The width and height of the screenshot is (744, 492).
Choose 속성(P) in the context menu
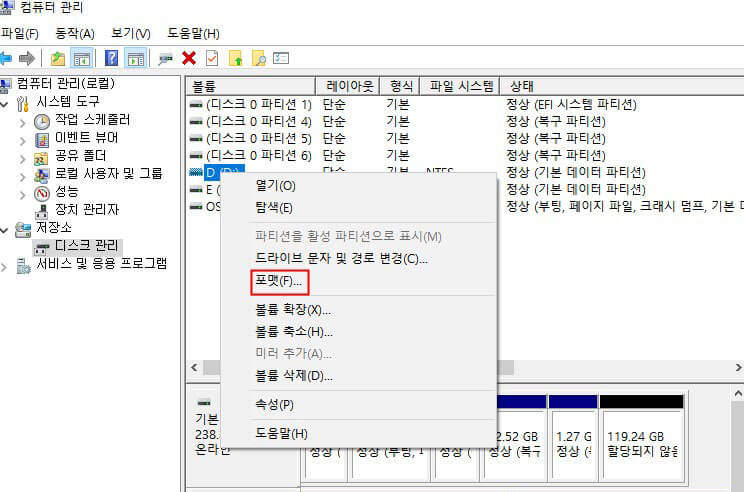[x=275, y=405]
